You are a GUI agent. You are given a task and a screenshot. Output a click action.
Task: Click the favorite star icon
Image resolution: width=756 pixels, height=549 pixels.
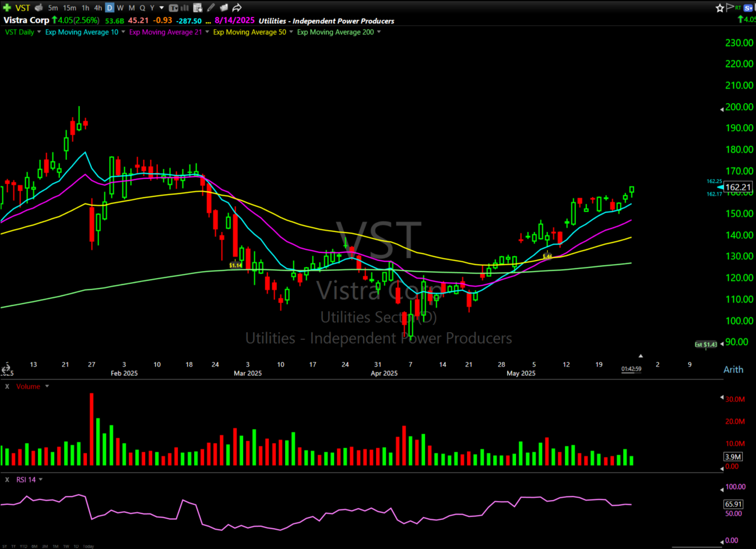720,8
